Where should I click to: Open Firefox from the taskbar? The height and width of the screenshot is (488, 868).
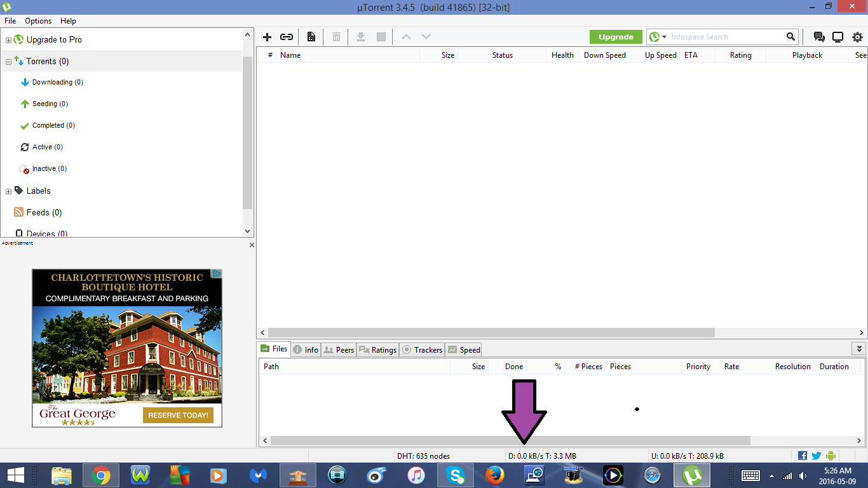(494, 475)
